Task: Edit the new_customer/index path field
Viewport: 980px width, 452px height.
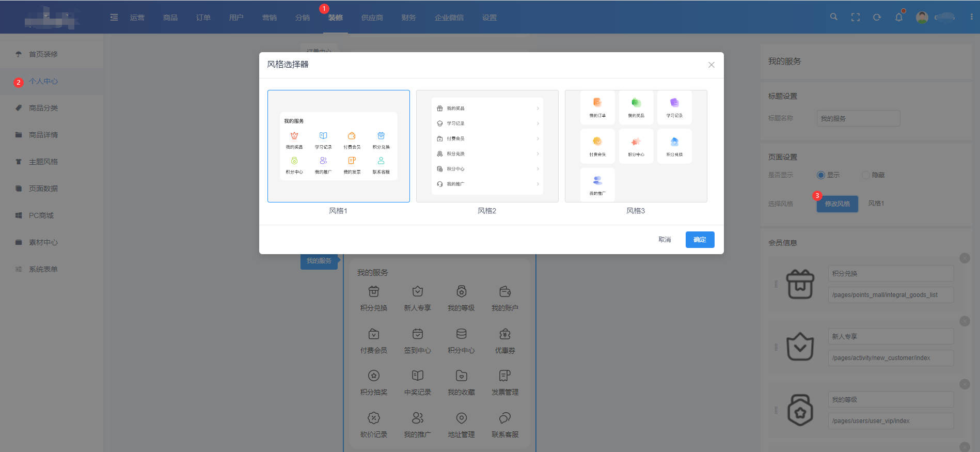Action: pos(891,358)
